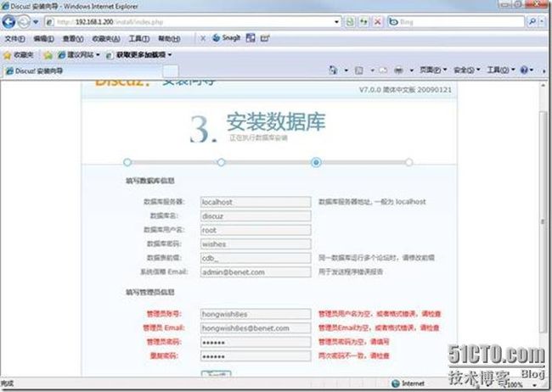Click the submit button below password fields

click(x=217, y=373)
